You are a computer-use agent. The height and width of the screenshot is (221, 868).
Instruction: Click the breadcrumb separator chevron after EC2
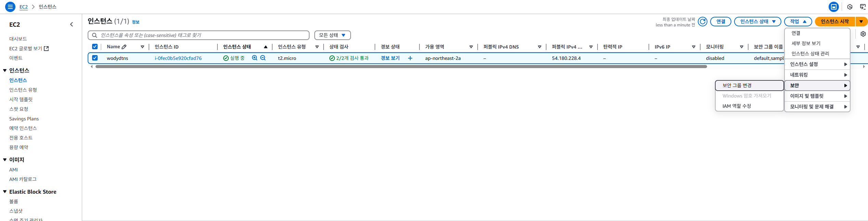(x=33, y=7)
